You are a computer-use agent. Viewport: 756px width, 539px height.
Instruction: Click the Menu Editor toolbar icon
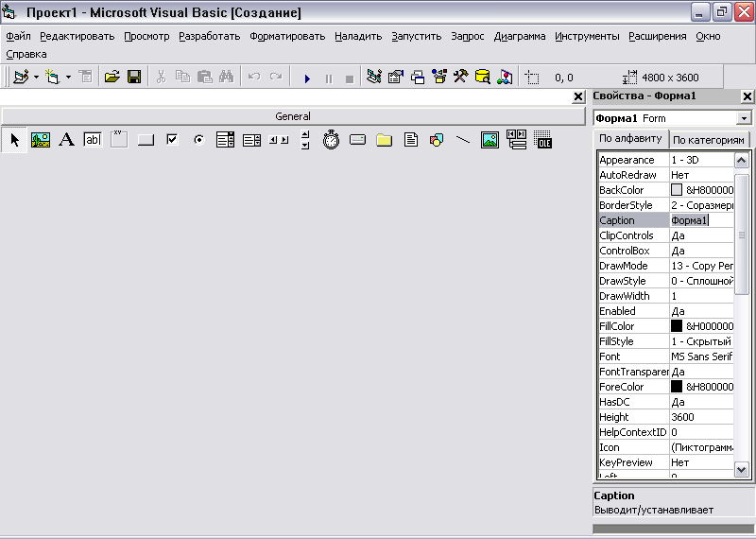pos(86,77)
